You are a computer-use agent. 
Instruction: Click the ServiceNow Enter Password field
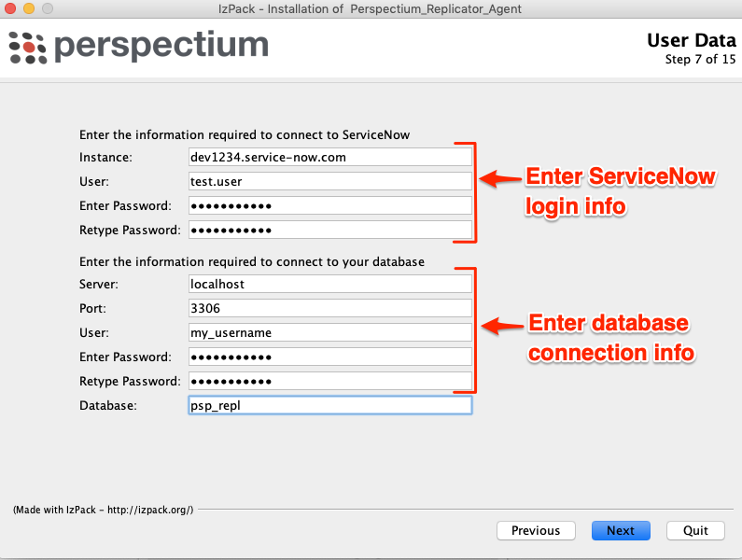pyautogui.click(x=329, y=206)
